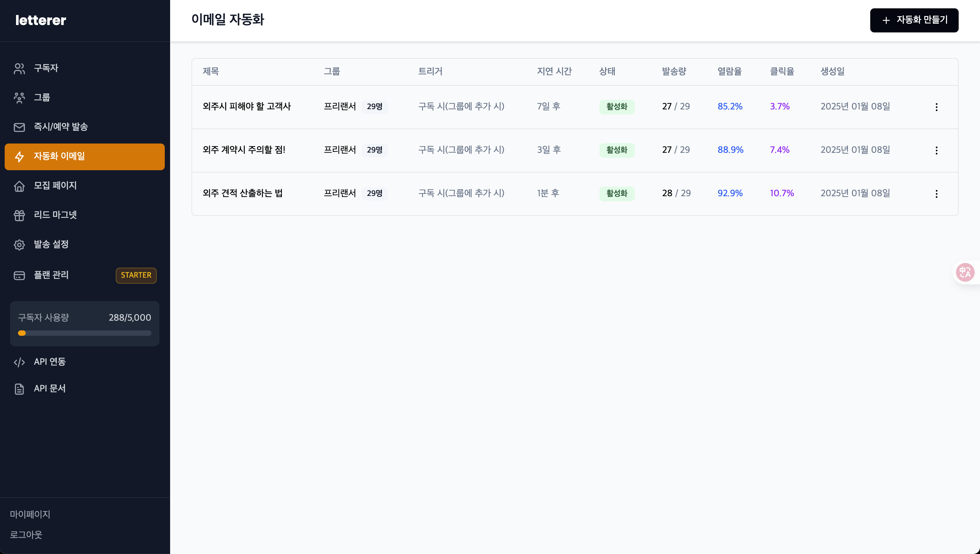Click the 자동화 만들기 button
This screenshot has height=554, width=980.
click(x=914, y=20)
